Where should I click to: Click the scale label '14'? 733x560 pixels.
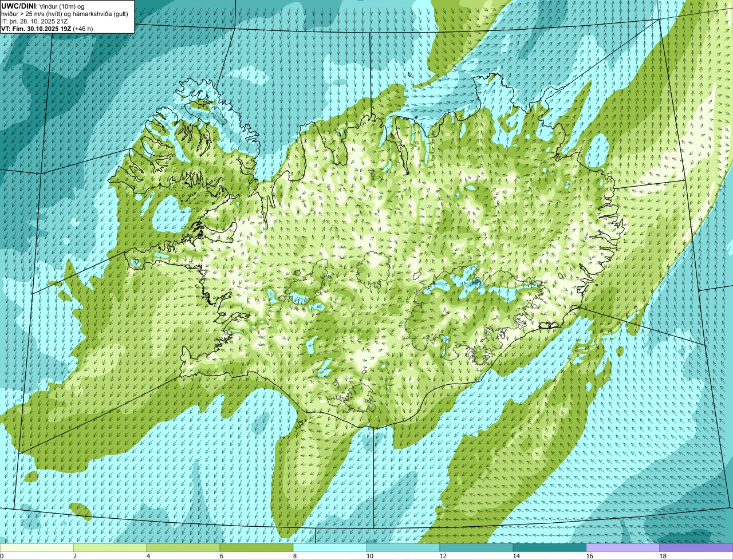[517, 556]
